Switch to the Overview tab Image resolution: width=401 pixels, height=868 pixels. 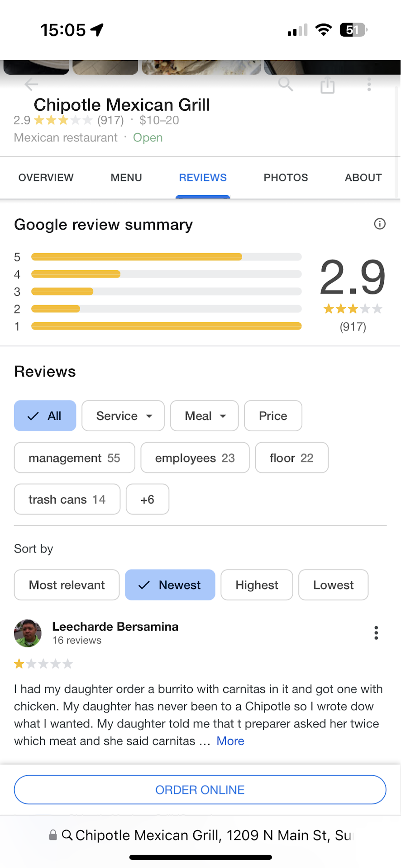click(46, 178)
